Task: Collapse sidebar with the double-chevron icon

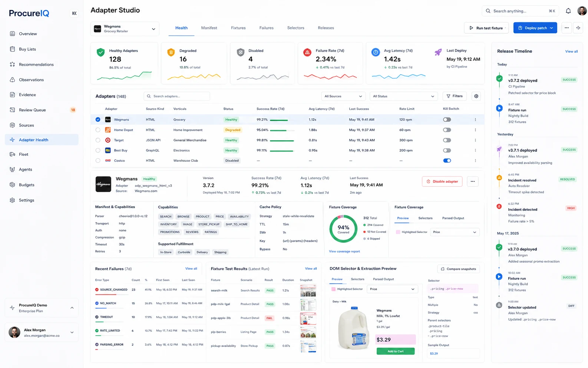Action: 74,13
